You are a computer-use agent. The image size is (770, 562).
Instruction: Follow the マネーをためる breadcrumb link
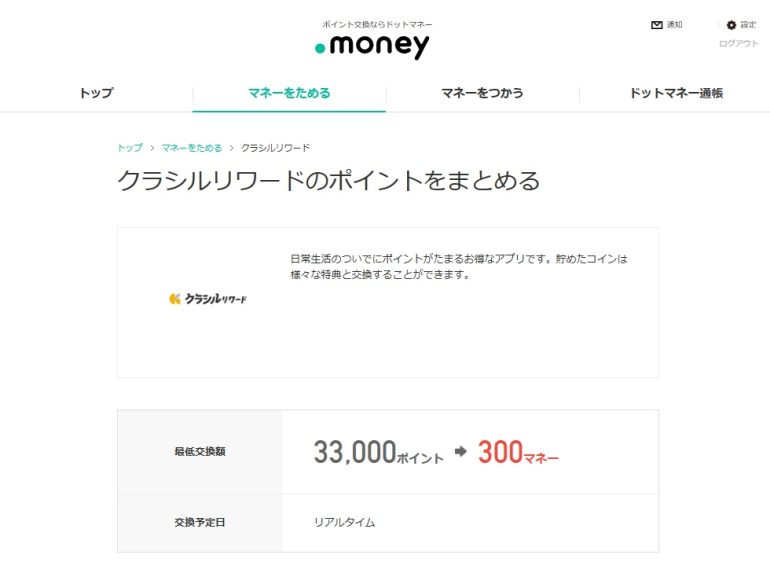point(192,147)
